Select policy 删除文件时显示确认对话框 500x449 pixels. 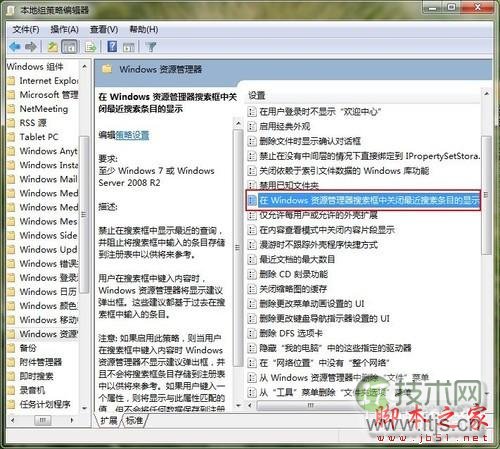[x=305, y=141]
